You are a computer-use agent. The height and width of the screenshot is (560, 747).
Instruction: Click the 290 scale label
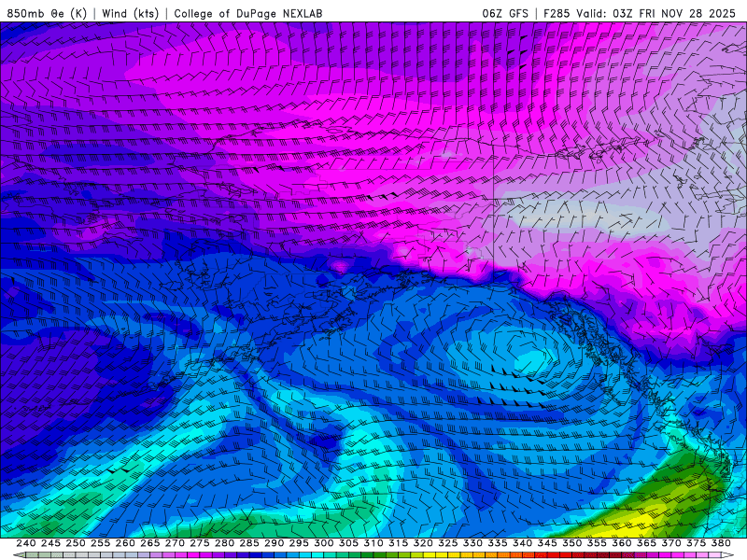coord(274,543)
